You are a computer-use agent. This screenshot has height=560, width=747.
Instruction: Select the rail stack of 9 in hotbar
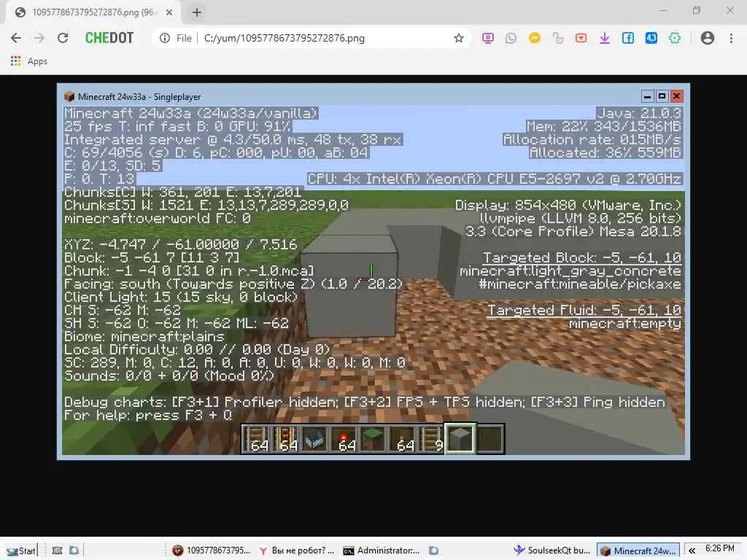(431, 439)
